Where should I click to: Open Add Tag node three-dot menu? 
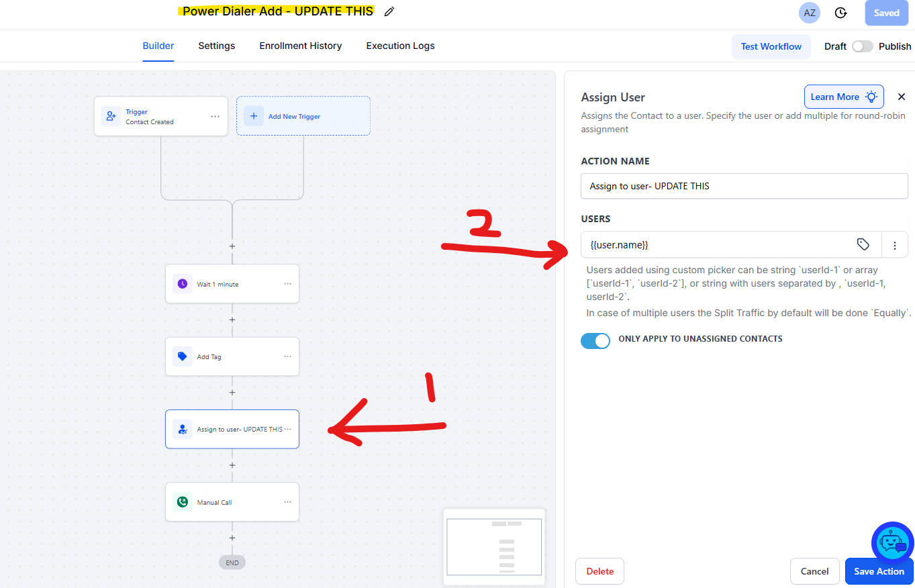click(x=287, y=356)
